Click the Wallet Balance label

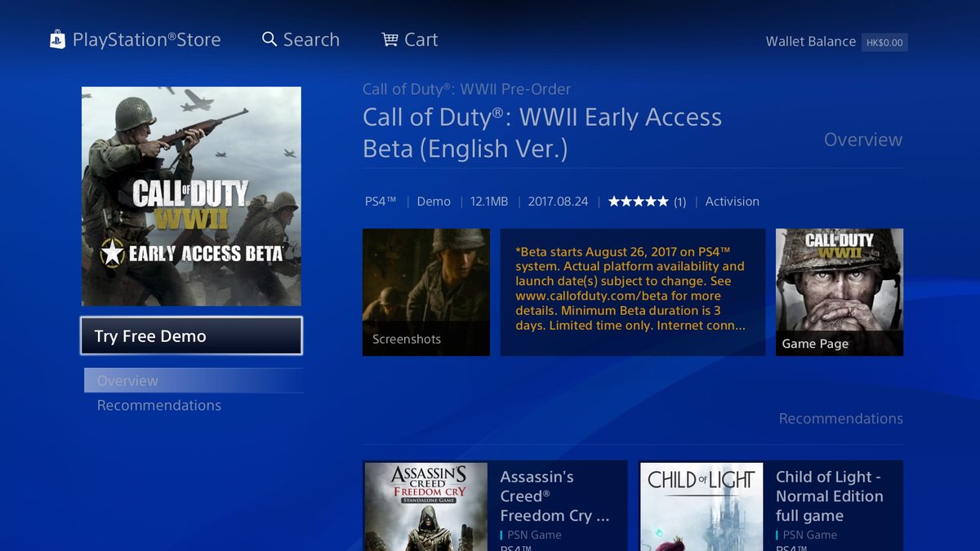click(811, 42)
